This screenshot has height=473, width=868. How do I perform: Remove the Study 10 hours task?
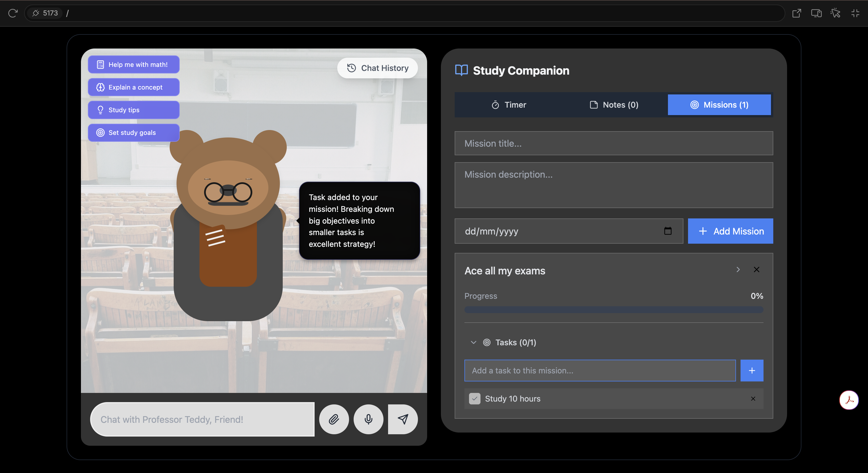point(753,399)
